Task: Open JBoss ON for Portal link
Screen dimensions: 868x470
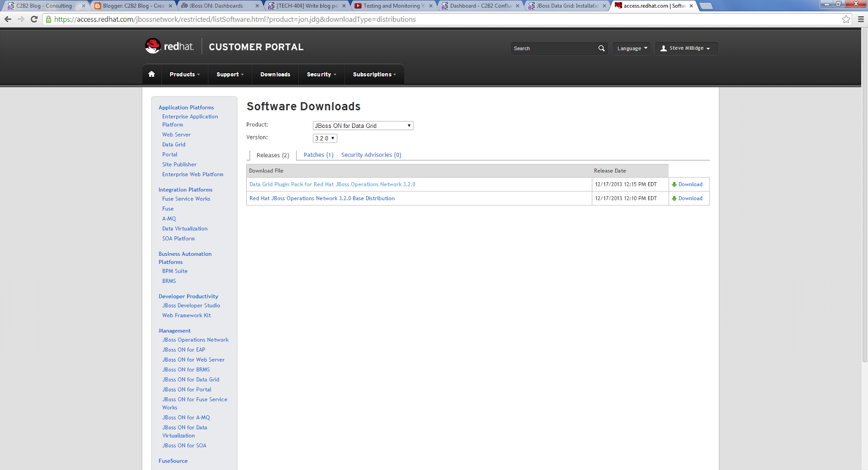Action: click(187, 390)
